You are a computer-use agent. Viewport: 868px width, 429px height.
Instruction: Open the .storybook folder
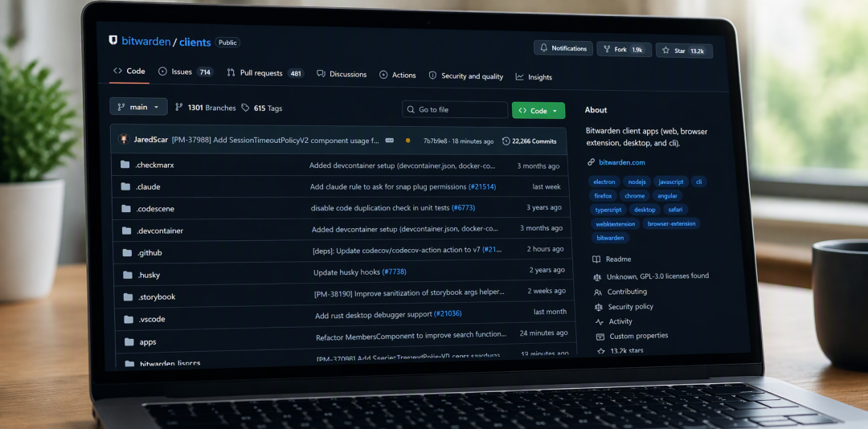point(157,296)
